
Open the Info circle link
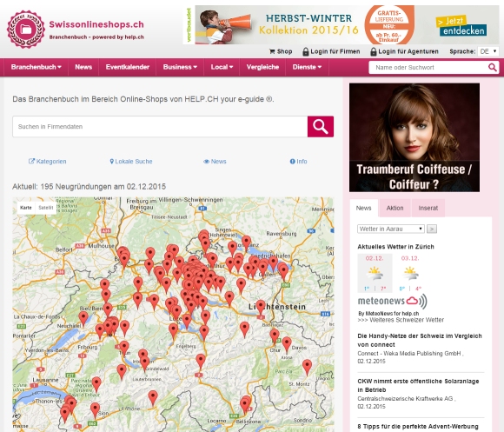tap(298, 162)
